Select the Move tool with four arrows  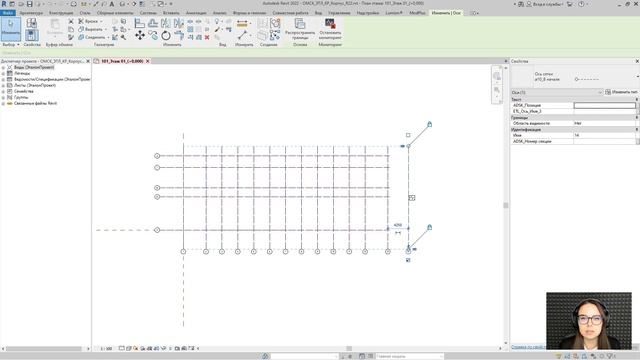coord(140,36)
